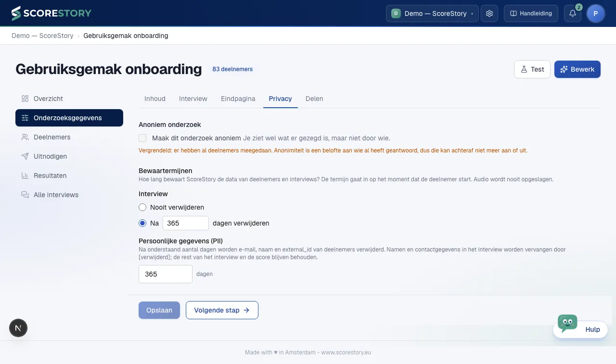616x364 pixels.
Task: Select the Na dagen verwijderen radio
Action: pyautogui.click(x=142, y=223)
